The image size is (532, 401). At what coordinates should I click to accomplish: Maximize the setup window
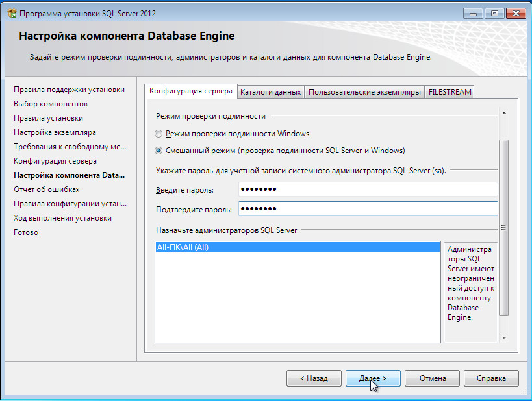point(494,14)
